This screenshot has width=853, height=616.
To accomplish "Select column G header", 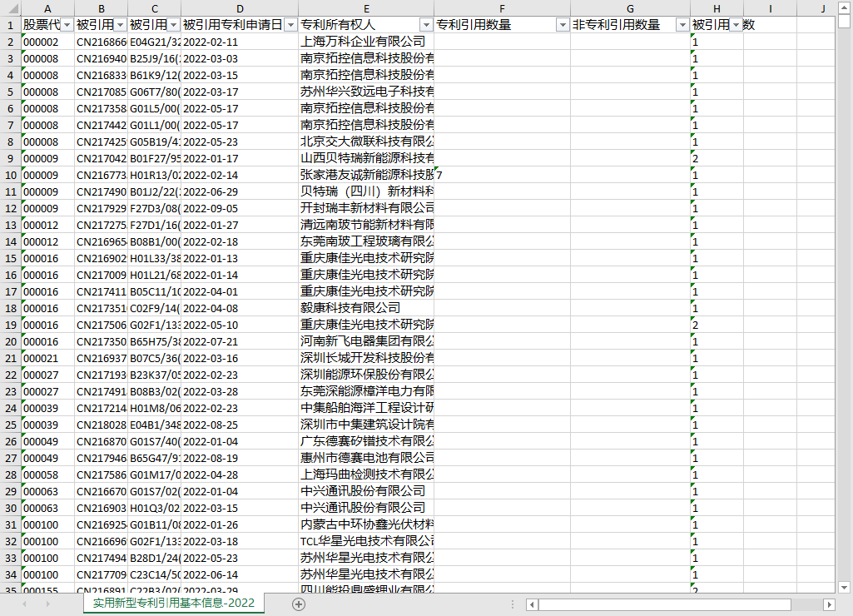I will point(630,8).
